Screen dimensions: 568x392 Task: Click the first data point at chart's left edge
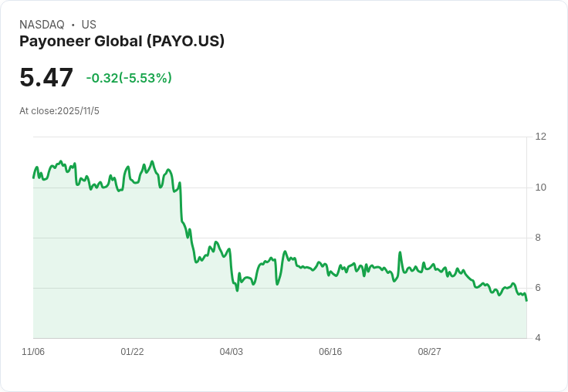pos(33,177)
